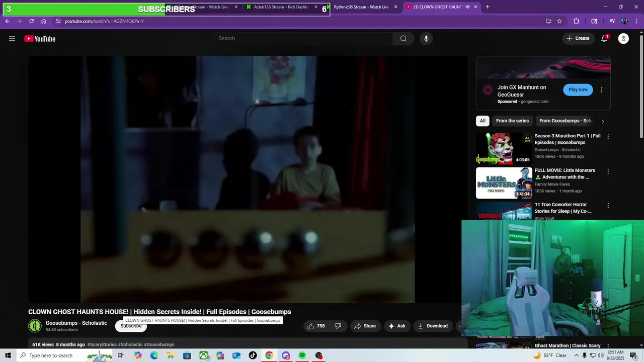Screen dimensions: 644x362
Task: Select the 'All' filter chip
Action: pos(482,121)
